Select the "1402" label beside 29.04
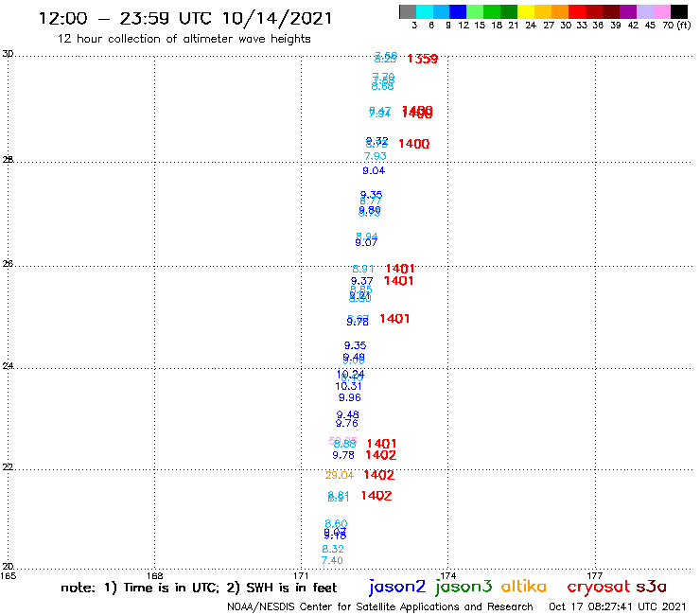This screenshot has height=615, width=700. (379, 475)
